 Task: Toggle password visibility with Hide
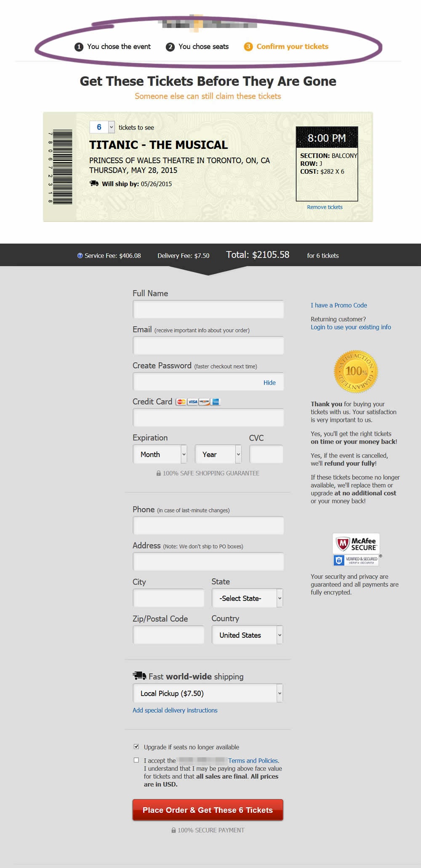(x=269, y=382)
